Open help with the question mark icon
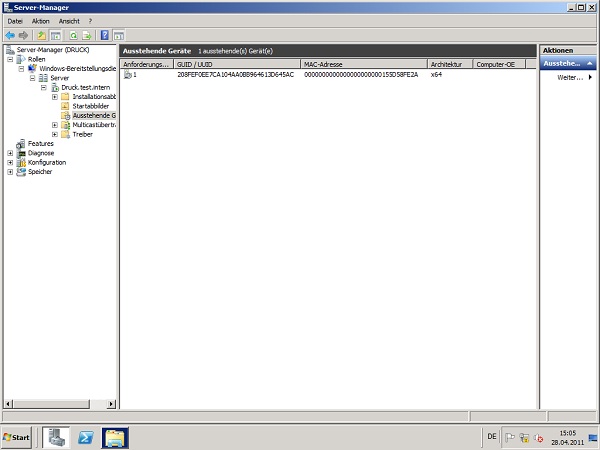Screen dimensions: 600x450 pos(104,36)
